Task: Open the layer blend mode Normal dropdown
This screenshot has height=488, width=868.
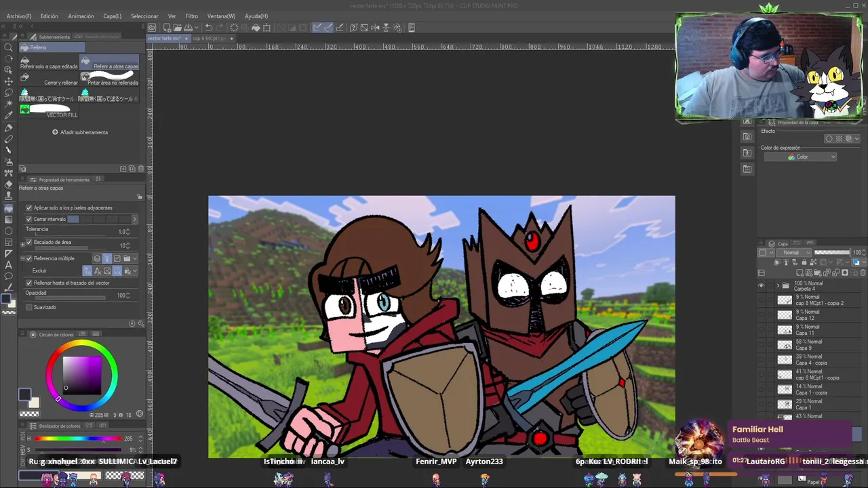Action: [794, 253]
